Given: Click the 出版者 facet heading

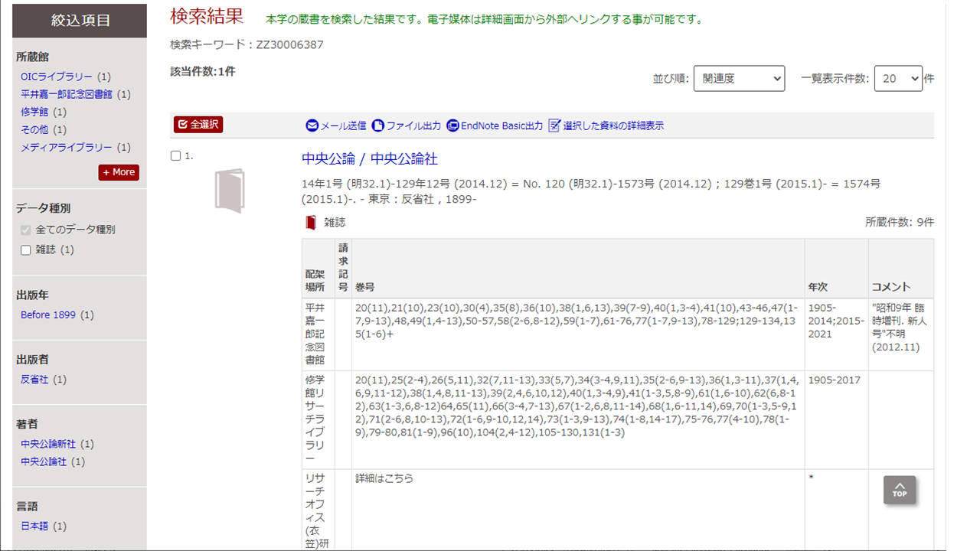Looking at the screenshot, I should coord(32,360).
